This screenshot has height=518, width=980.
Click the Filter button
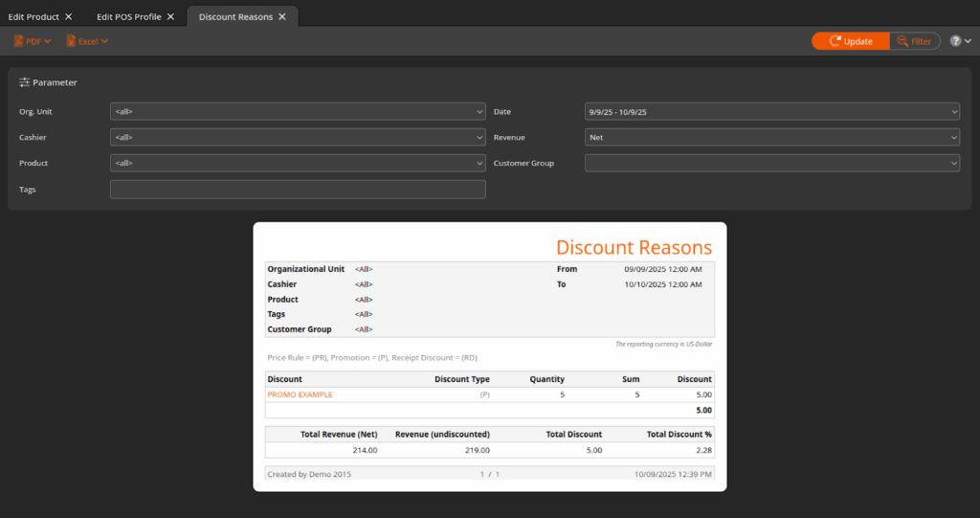[x=914, y=41]
